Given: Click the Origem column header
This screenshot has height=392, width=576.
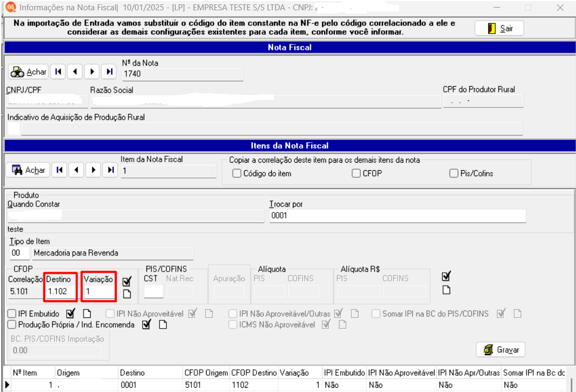Looking at the screenshot, I should point(87,372).
